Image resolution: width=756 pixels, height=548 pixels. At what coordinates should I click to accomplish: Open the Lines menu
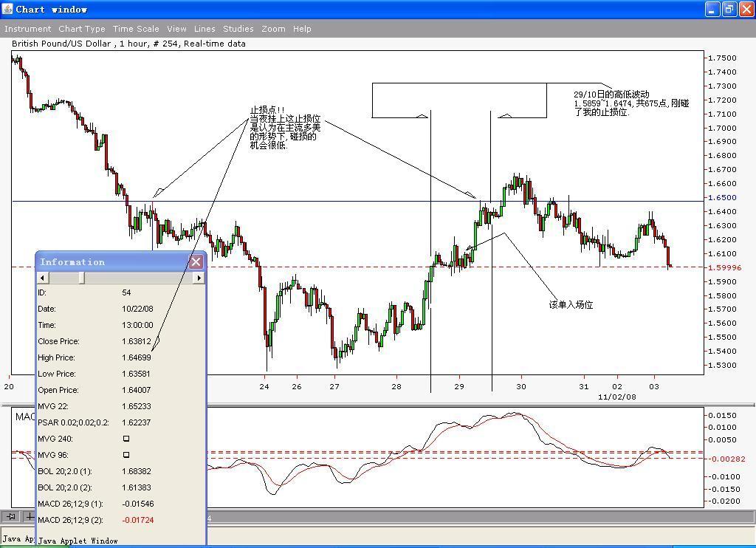pyautogui.click(x=205, y=29)
